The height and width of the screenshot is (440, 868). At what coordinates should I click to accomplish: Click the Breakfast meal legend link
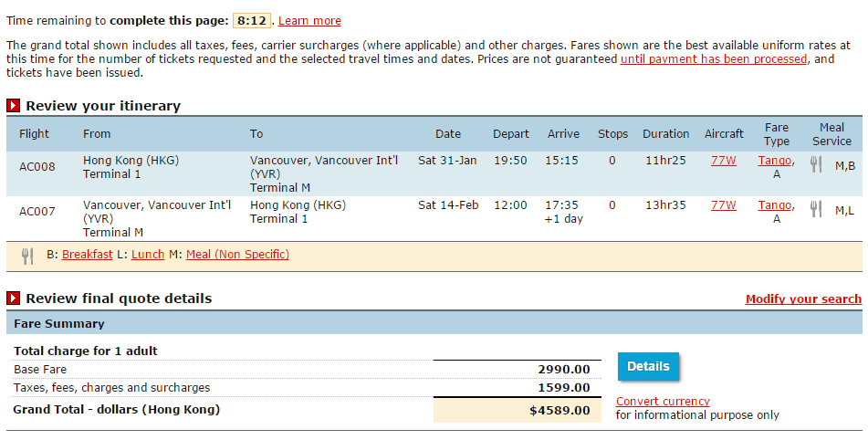pos(88,255)
